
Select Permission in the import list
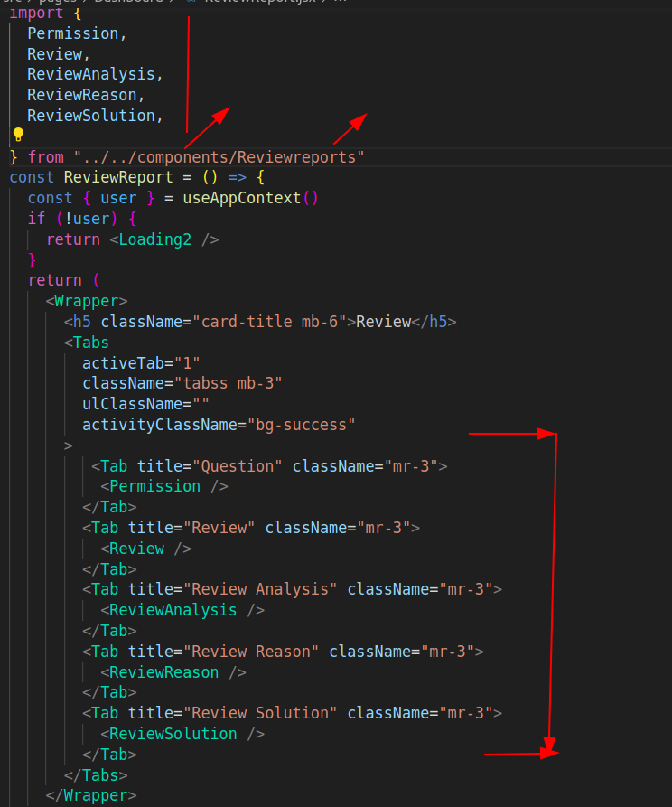coord(72,33)
